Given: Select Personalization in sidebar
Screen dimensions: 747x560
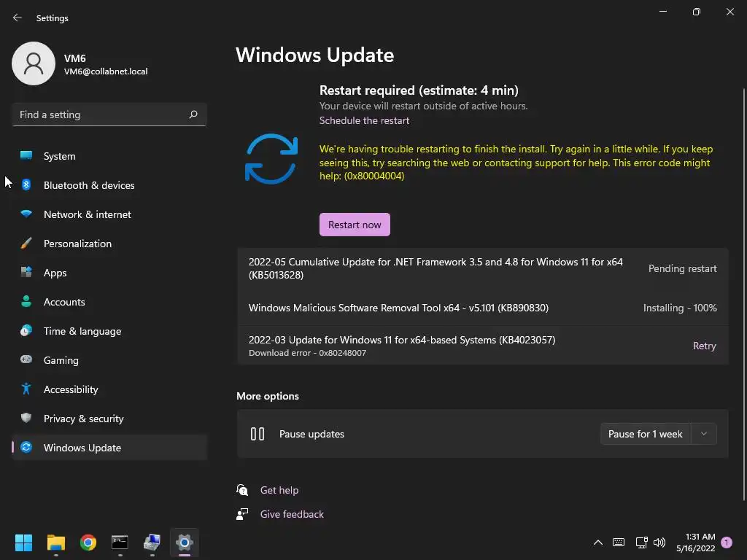Looking at the screenshot, I should coord(109,244).
